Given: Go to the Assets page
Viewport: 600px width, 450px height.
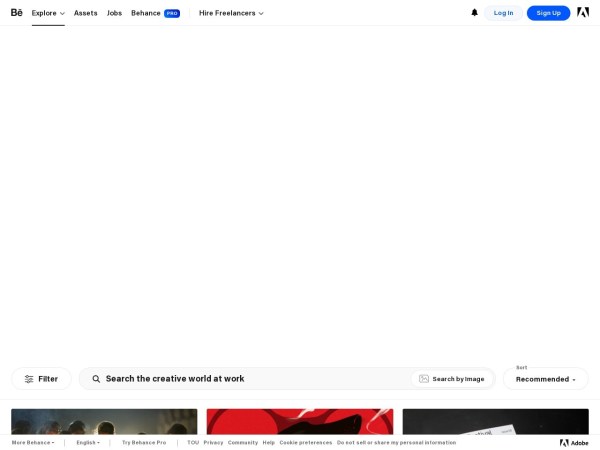Looking at the screenshot, I should [x=86, y=13].
